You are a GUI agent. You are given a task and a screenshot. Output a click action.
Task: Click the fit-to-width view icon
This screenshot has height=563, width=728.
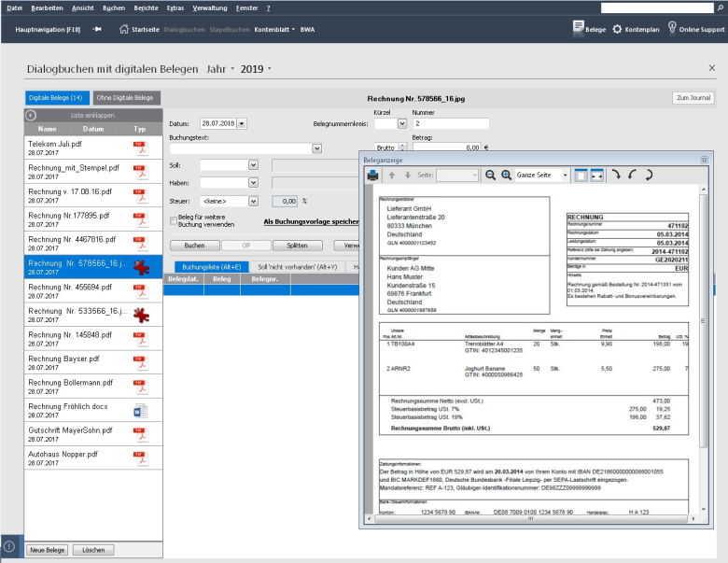(598, 175)
